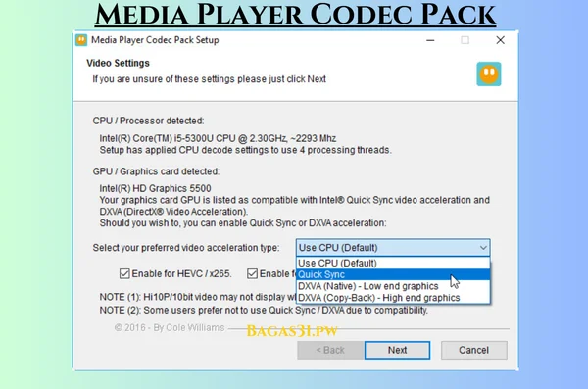Click the disabled maximize button
588x389 pixels.
tap(465, 40)
